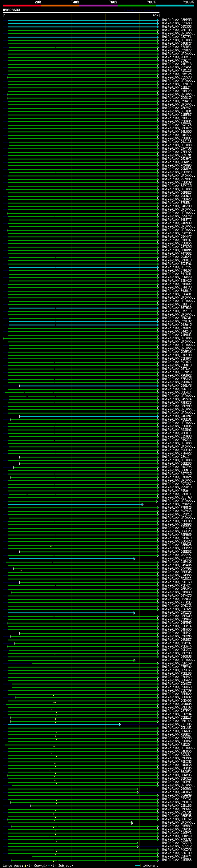Open the UniRef100_O22608 hit label
The width and height of the screenshot is (197, 868).
click(x=177, y=23)
